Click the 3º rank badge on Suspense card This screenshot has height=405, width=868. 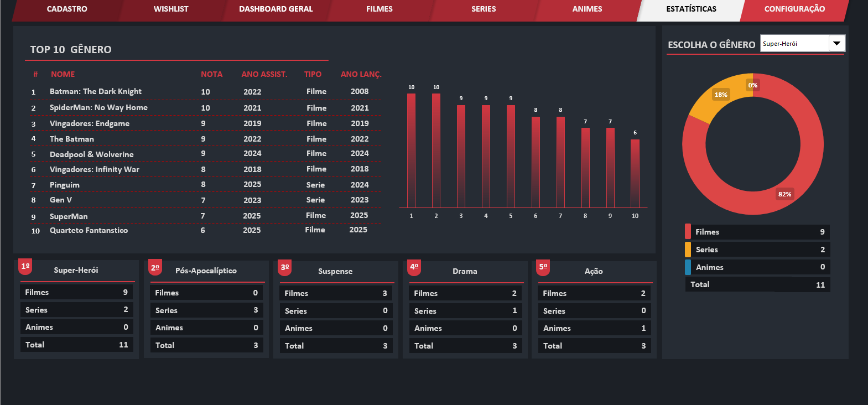pos(285,267)
